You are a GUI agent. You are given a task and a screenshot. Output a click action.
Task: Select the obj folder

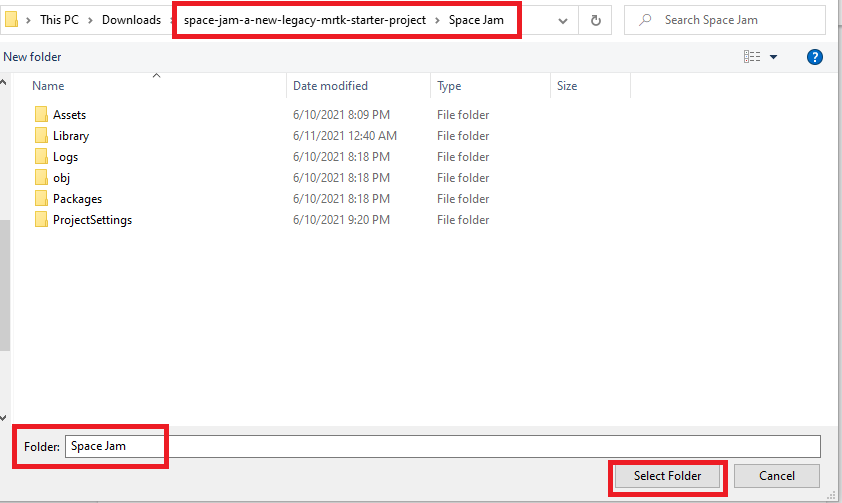[61, 178]
